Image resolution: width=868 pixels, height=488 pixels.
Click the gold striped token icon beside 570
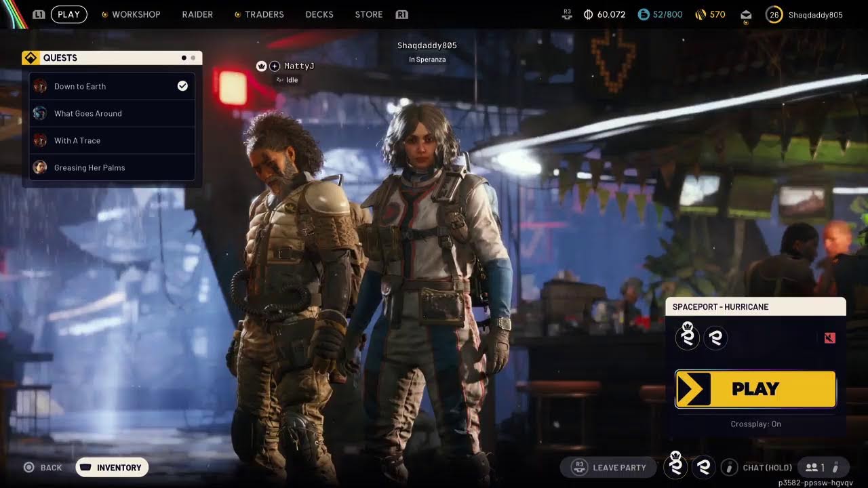701,14
